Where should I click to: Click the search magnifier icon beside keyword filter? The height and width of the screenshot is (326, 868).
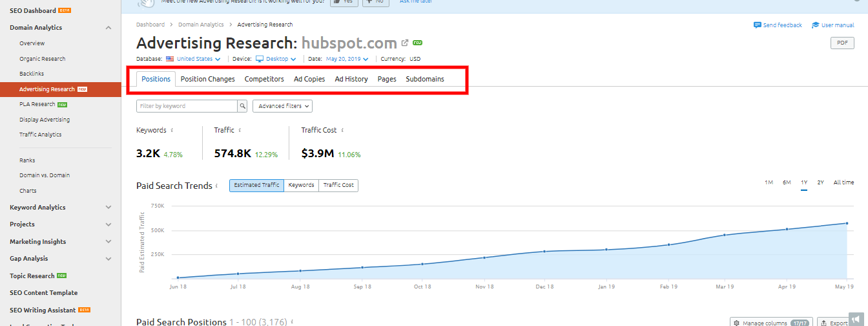coord(243,105)
